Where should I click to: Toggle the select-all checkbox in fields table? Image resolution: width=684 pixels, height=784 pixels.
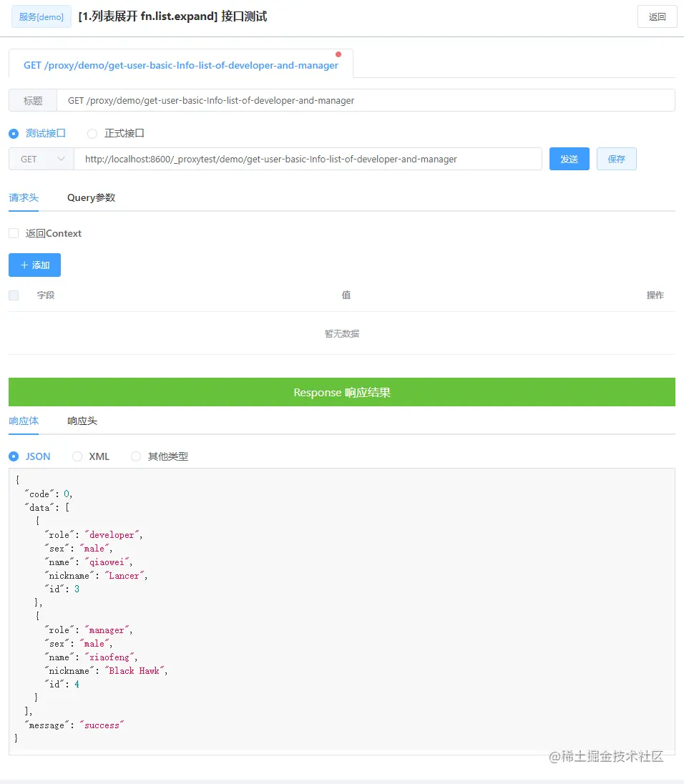(x=12, y=295)
